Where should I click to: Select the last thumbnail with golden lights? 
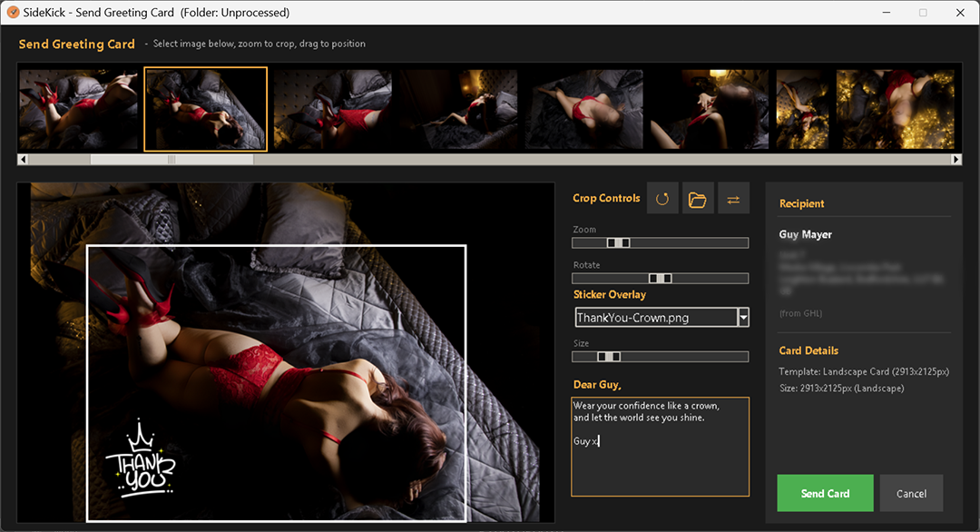pyautogui.click(x=895, y=109)
